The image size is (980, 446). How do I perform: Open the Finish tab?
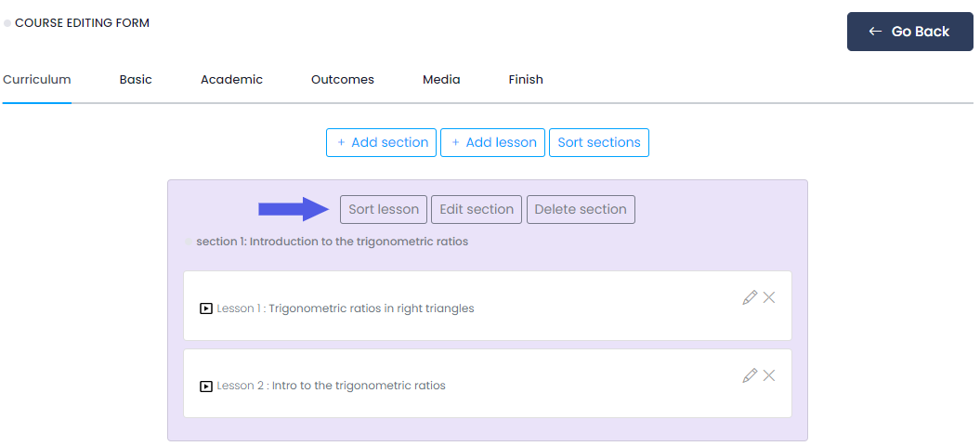pos(526,80)
